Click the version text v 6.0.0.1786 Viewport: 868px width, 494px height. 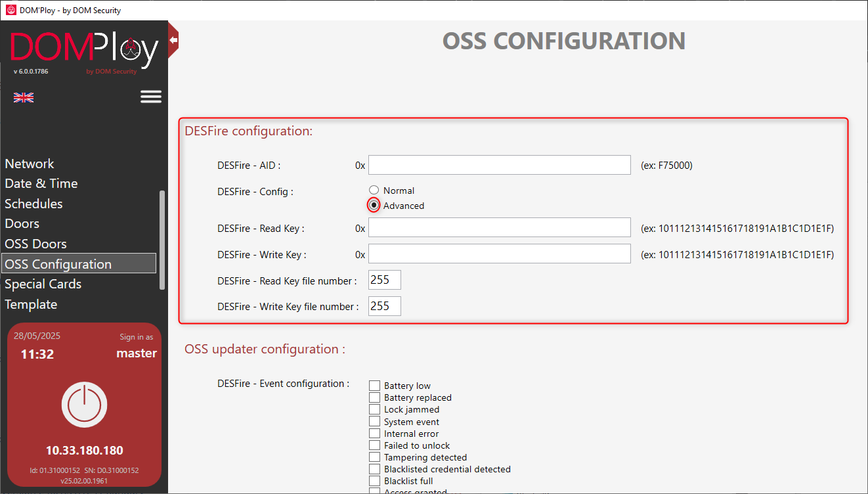(31, 72)
